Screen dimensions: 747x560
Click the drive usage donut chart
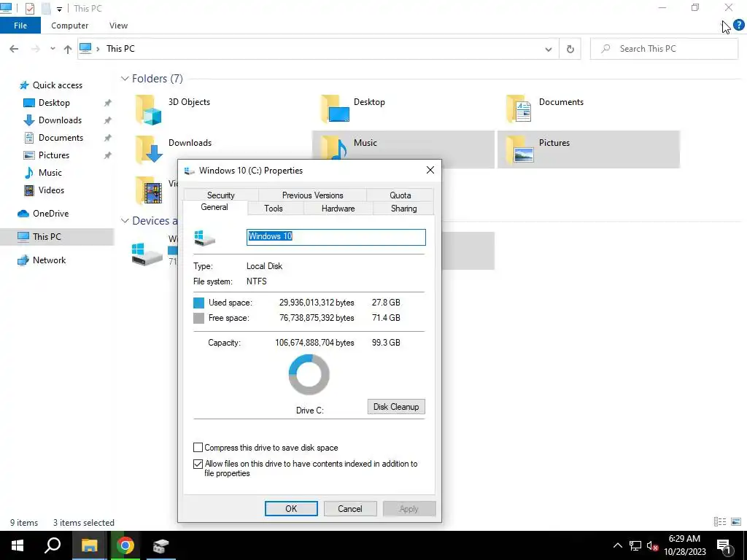tap(309, 374)
